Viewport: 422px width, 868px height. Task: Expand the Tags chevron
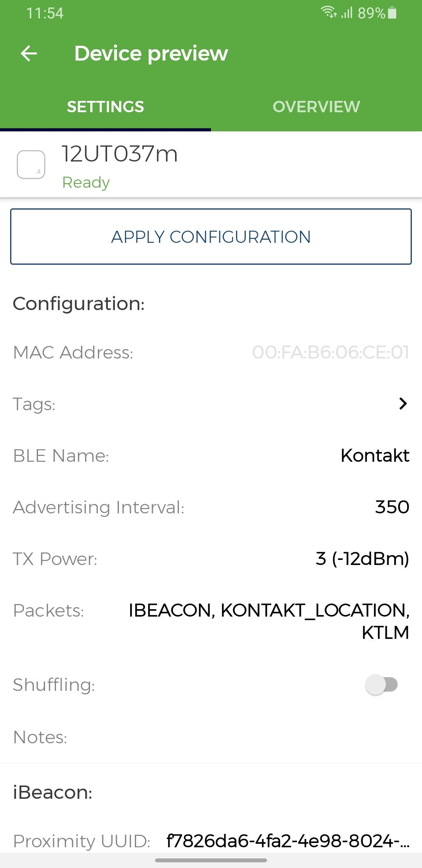(x=403, y=404)
